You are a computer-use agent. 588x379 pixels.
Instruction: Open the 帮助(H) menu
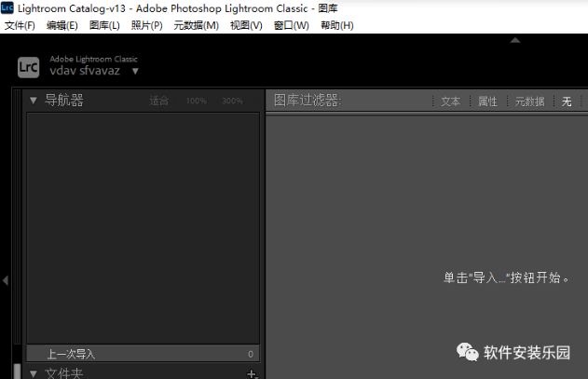pyautogui.click(x=336, y=25)
